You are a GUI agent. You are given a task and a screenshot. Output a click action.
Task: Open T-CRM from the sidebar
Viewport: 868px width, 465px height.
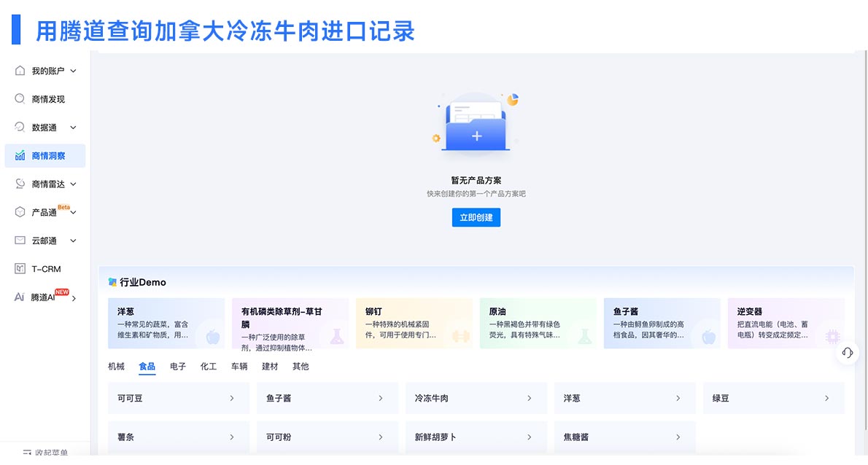pyautogui.click(x=42, y=268)
